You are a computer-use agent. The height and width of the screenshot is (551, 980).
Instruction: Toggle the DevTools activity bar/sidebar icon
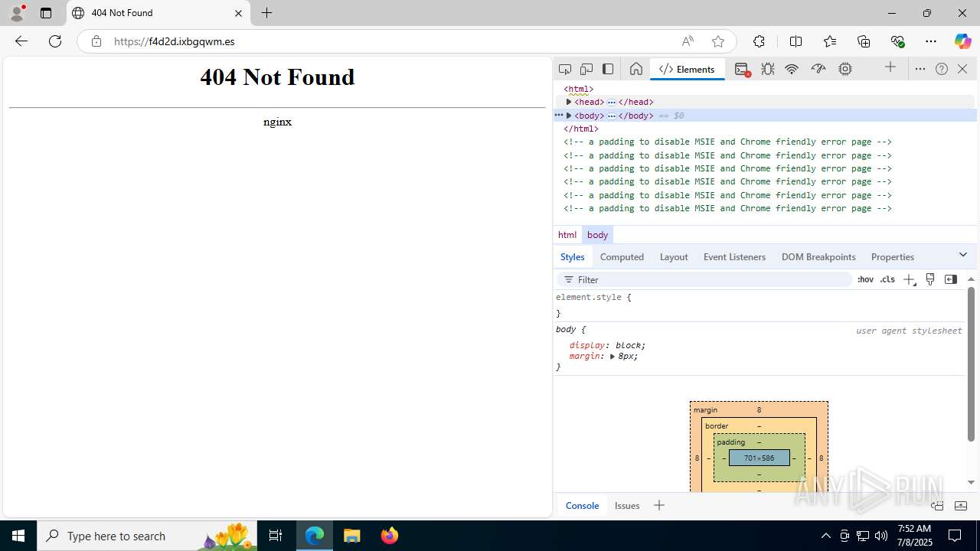608,69
